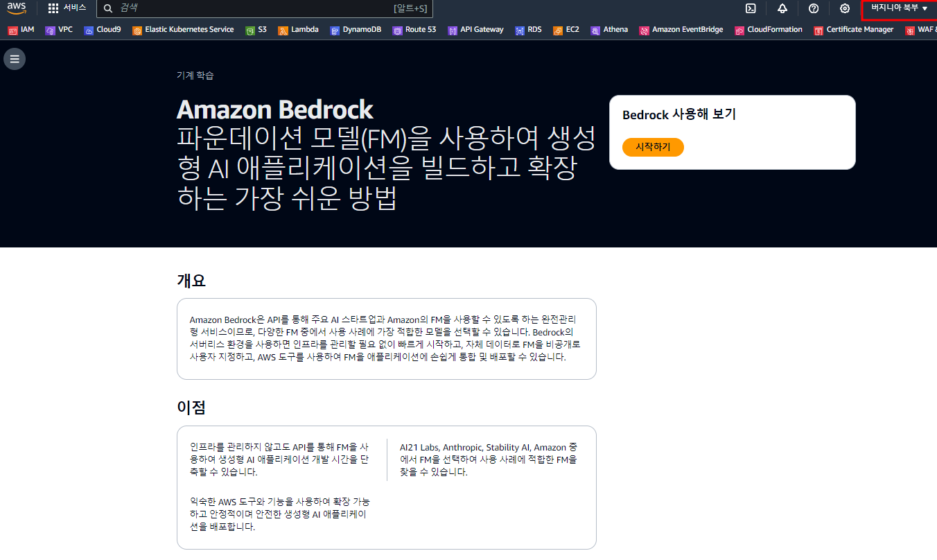Click the EC2 service icon
Screen dimensions: 937x560
pos(558,30)
